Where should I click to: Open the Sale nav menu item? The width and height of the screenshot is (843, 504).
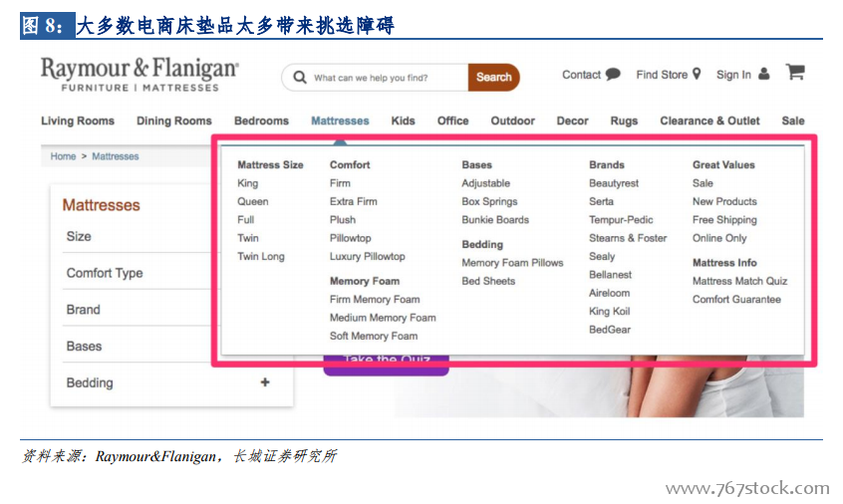coord(793,121)
